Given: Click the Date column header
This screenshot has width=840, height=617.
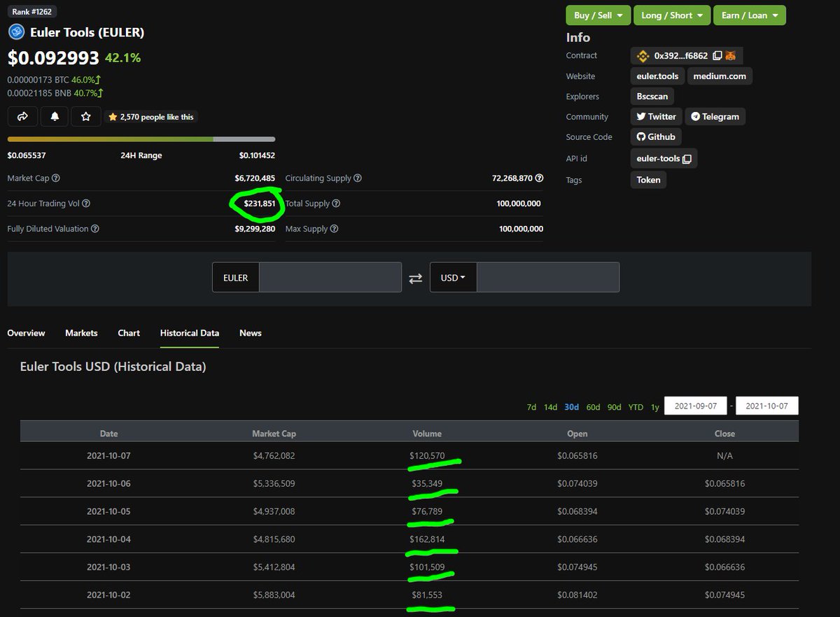Looking at the screenshot, I should [108, 434].
